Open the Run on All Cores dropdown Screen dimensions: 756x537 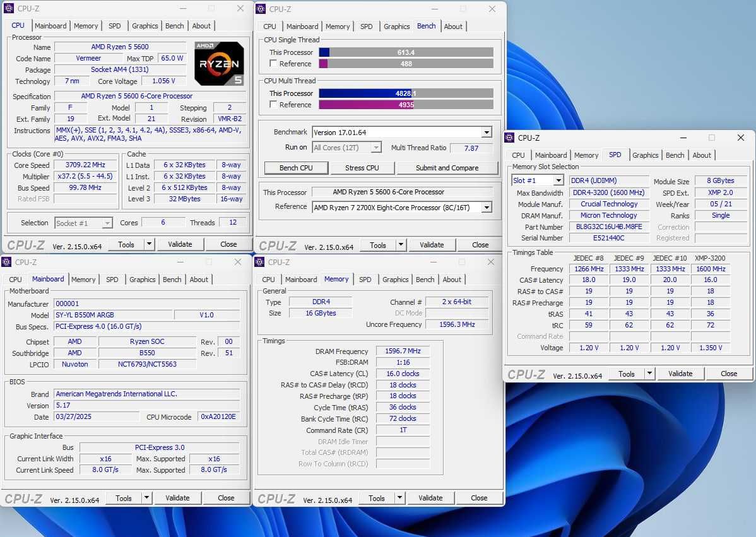point(377,148)
